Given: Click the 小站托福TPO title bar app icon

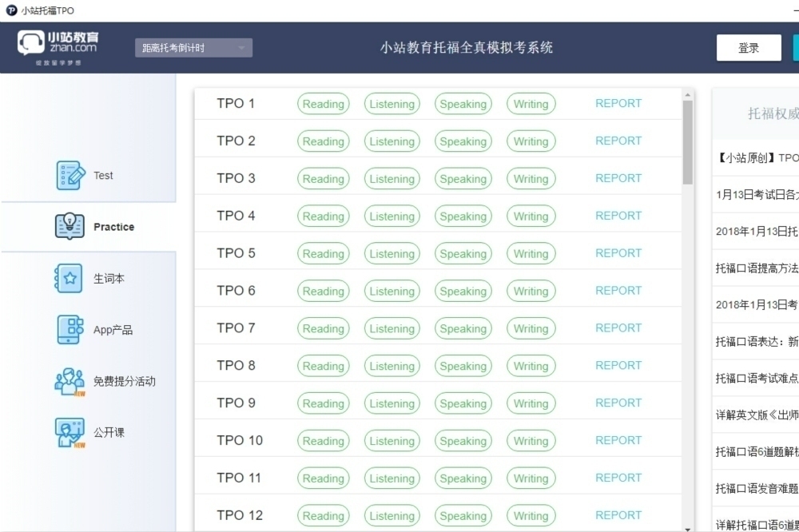Looking at the screenshot, I should click(11, 10).
